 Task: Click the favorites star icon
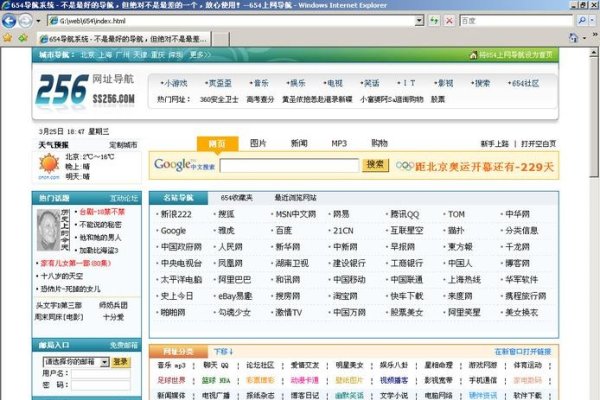[7, 38]
